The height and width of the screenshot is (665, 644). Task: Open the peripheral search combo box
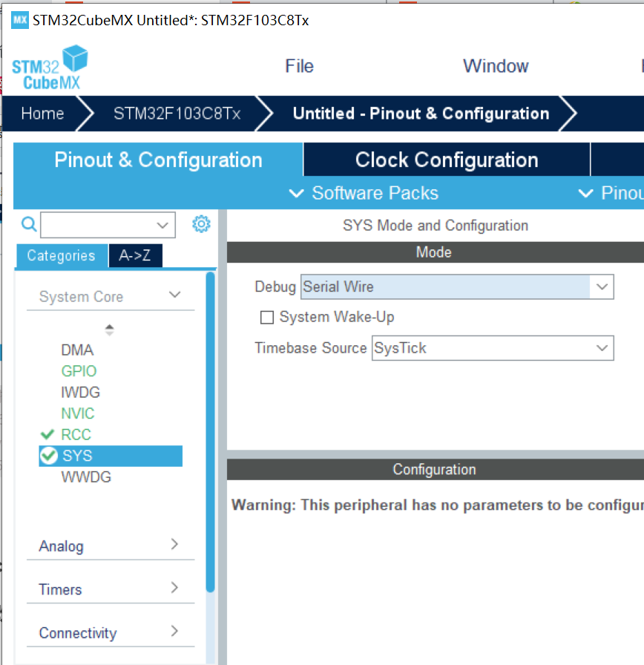[108, 225]
